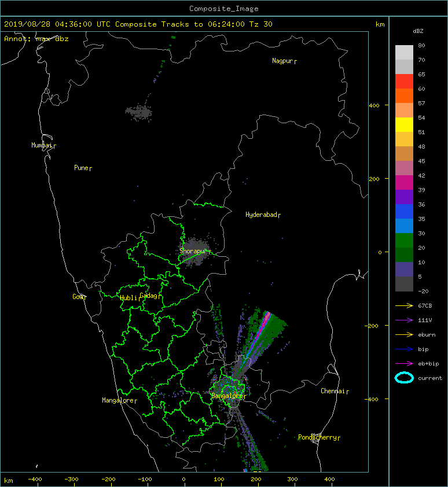Click the dBZ legend heading
Image resolution: width=448 pixels, height=487 pixels.
pos(418,31)
